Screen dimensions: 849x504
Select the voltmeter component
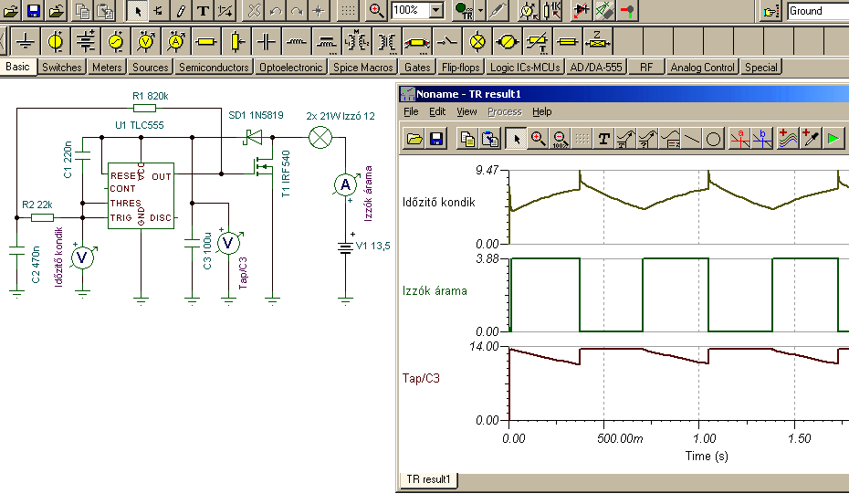[146, 42]
